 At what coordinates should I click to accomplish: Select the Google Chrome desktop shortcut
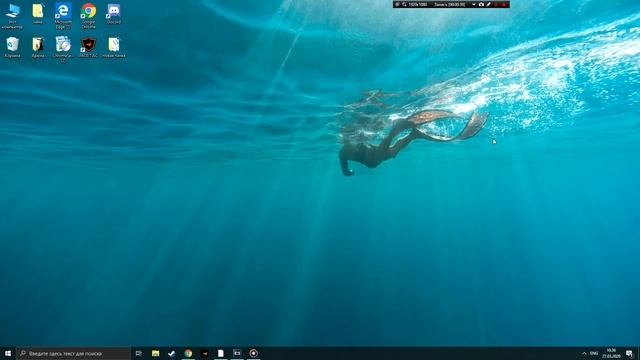coord(89,16)
